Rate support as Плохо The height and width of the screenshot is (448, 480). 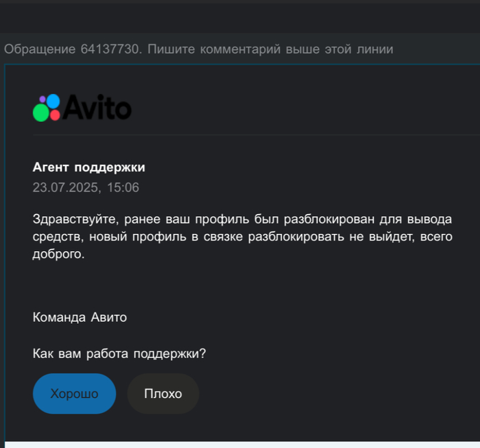[x=163, y=394]
